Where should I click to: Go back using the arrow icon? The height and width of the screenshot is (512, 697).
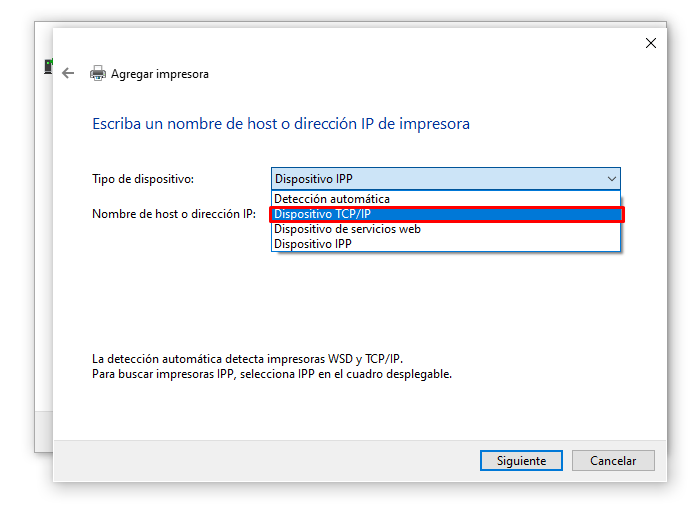(x=68, y=73)
